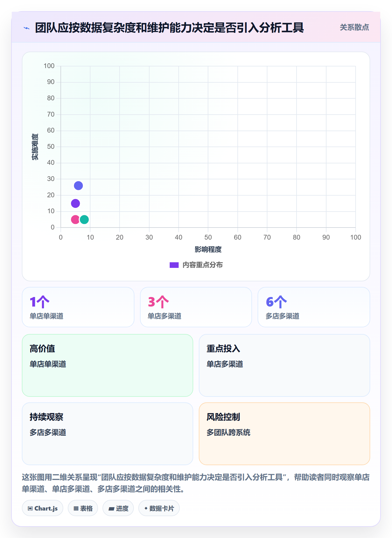Click the 多店多渠道 text in 持续观察 card

coord(48,432)
